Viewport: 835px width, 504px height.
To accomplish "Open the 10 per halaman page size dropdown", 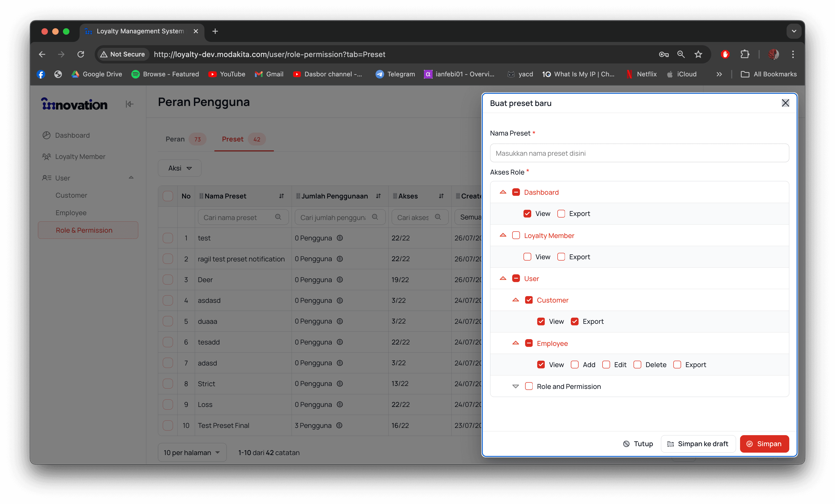I will [192, 452].
